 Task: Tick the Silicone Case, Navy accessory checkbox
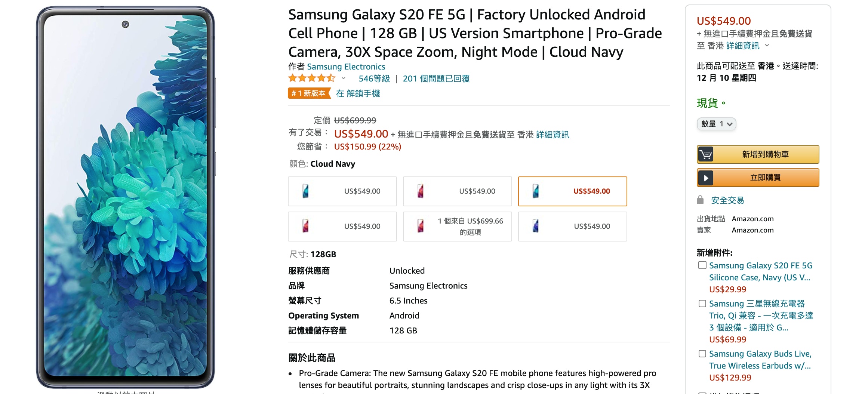[702, 265]
